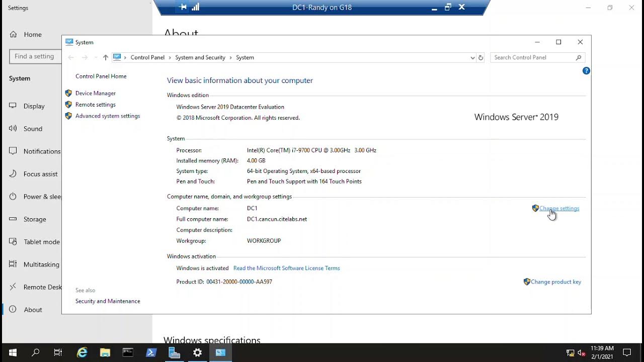The width and height of the screenshot is (644, 362).
Task: Select System and Security breadcrumb
Action: click(200, 57)
